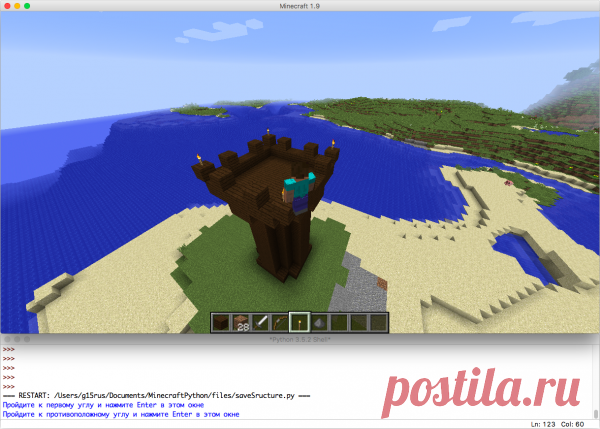This screenshot has width=600, height=429.
Task: Click the player character on the tower
Action: tap(300, 191)
